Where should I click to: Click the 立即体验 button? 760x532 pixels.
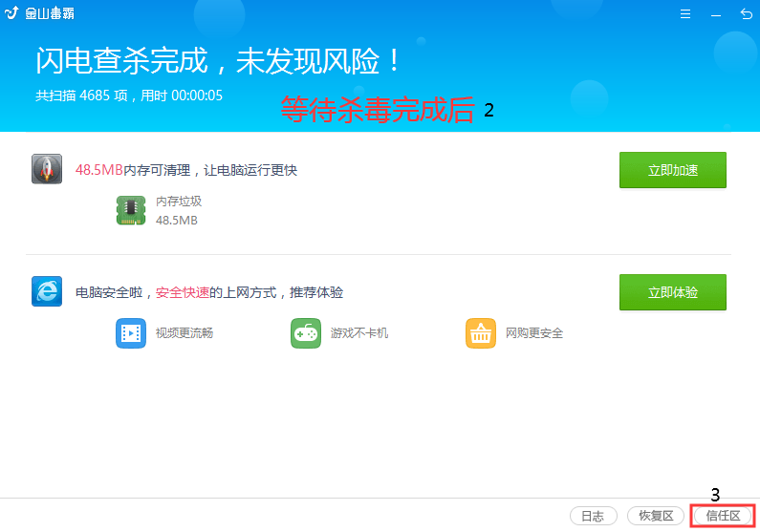[x=673, y=292]
